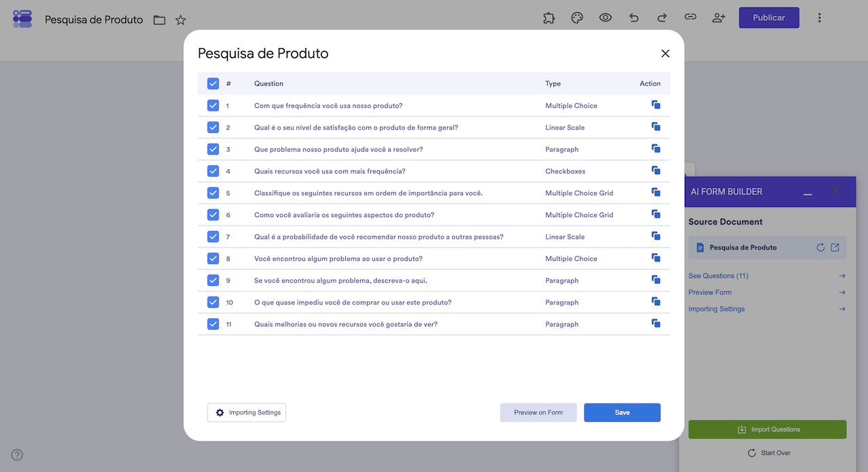Open Preview Form link in side panel

(x=710, y=292)
